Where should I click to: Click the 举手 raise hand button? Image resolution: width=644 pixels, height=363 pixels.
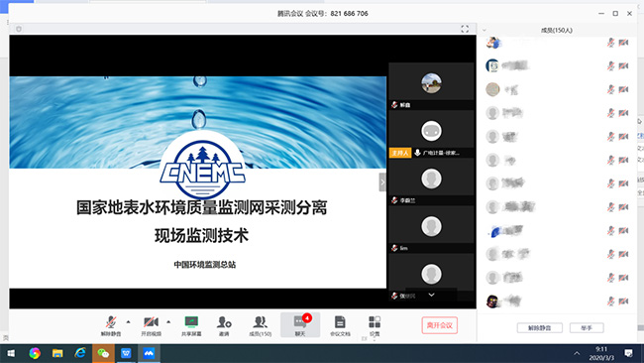587,328
